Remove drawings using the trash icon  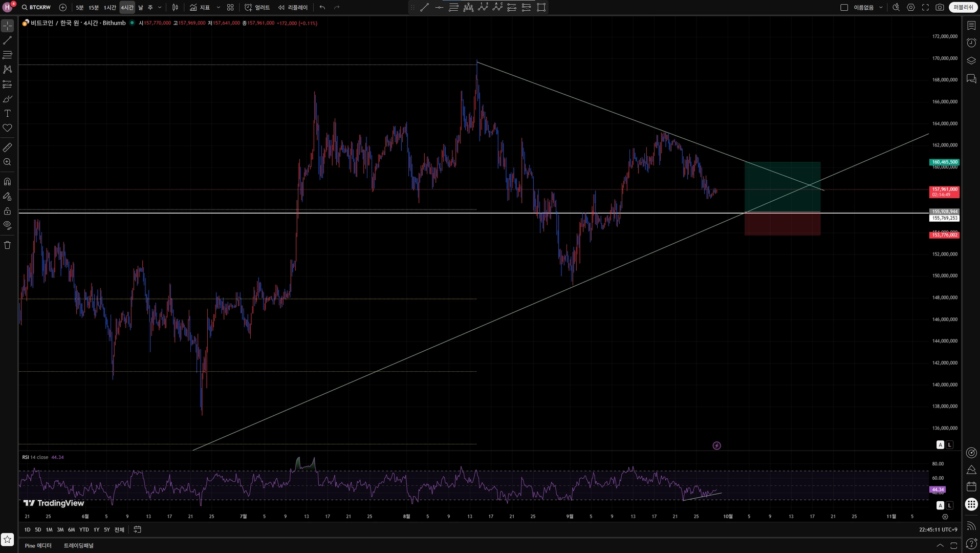[x=8, y=245]
